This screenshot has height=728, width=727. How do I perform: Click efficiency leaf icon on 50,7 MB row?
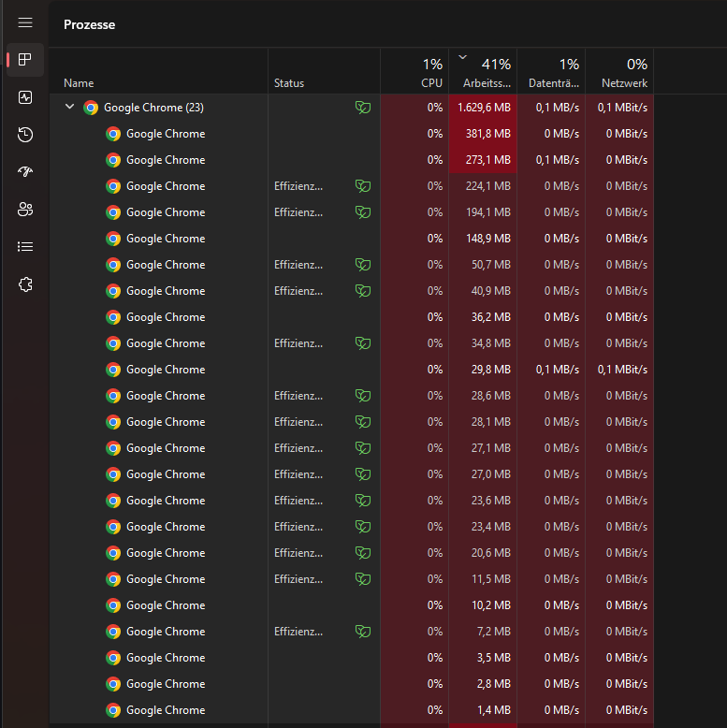(363, 265)
